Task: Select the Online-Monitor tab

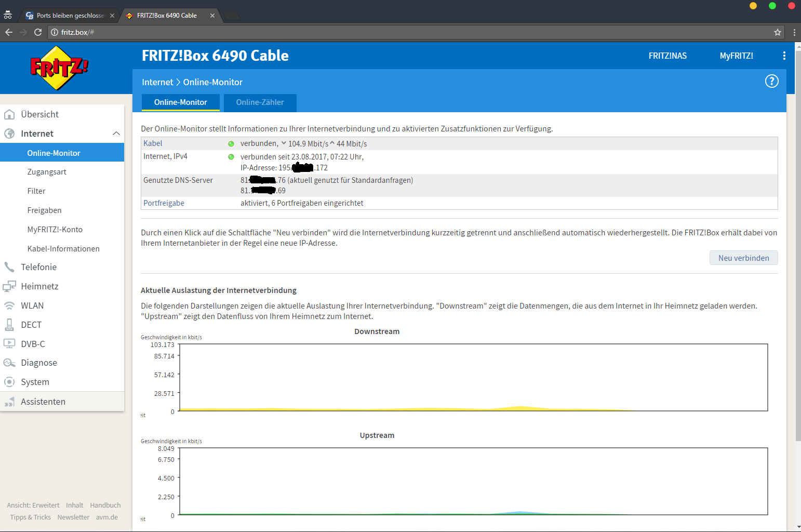Action: point(181,102)
